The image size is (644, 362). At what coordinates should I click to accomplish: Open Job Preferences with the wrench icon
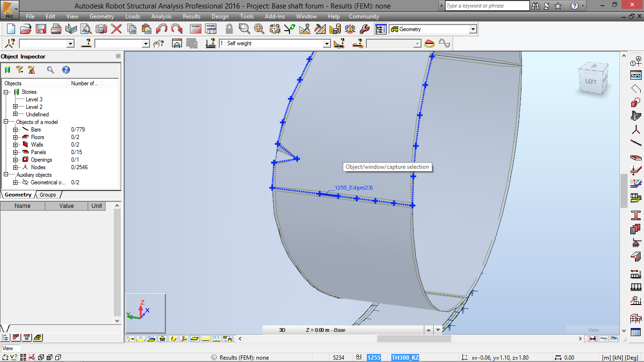point(364,29)
